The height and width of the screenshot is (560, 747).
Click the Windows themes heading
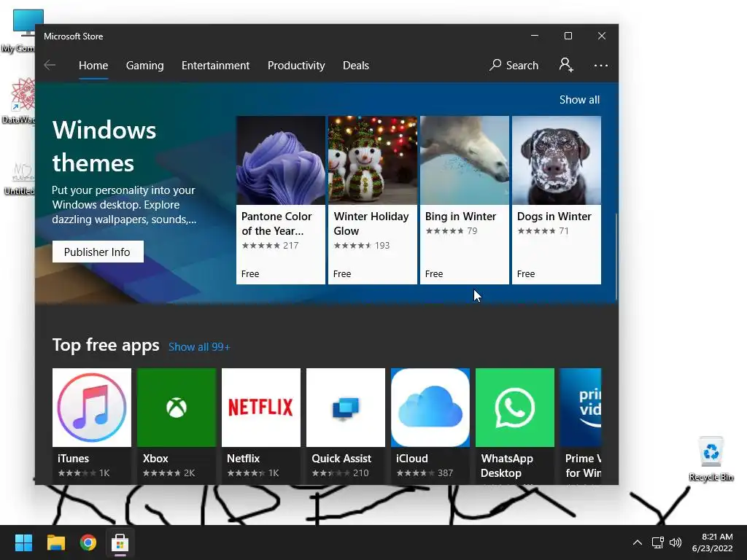point(104,146)
